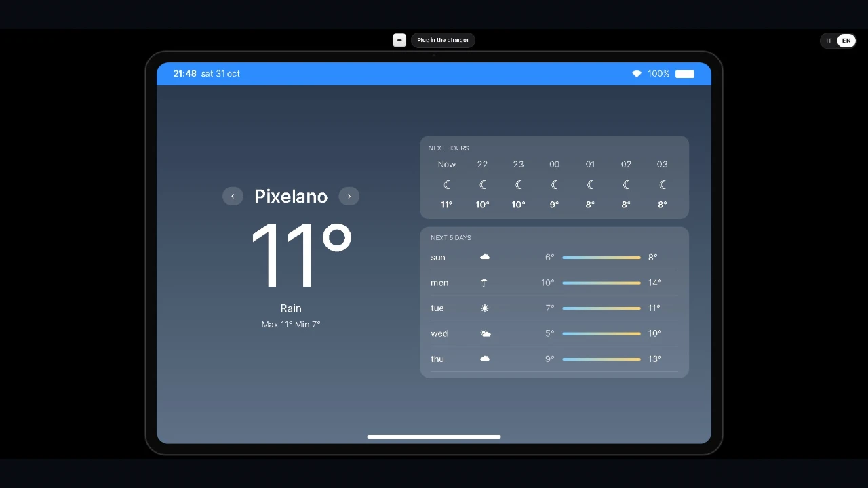The height and width of the screenshot is (488, 868).
Task: Go to the next city with right arrow
Action: 349,196
